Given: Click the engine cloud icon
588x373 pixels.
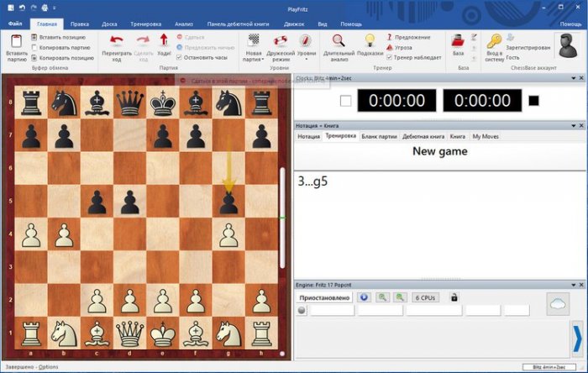Looking at the screenshot, I should 558,303.
